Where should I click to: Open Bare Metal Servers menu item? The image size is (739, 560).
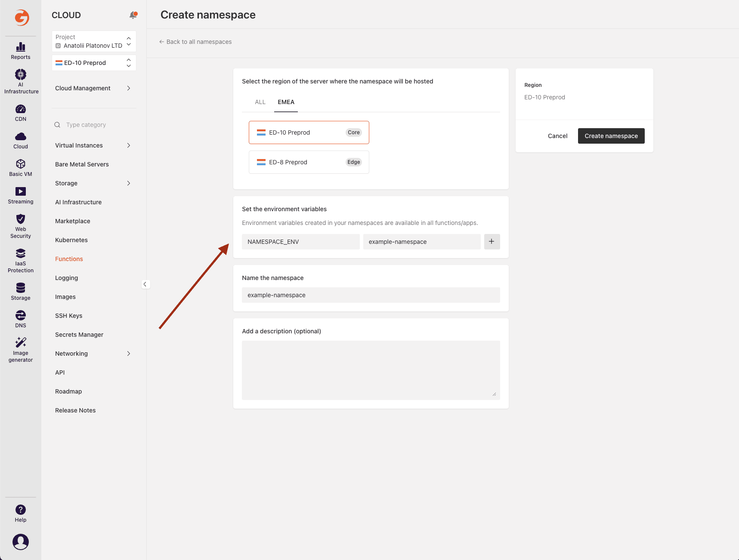(x=82, y=164)
